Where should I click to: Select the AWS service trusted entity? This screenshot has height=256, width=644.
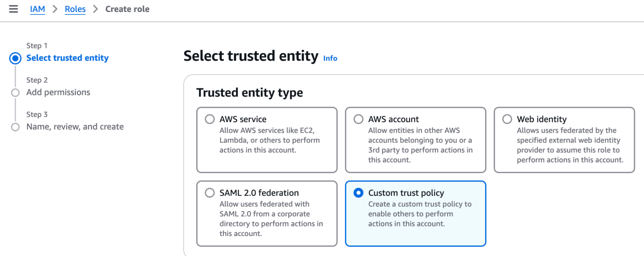[210, 119]
